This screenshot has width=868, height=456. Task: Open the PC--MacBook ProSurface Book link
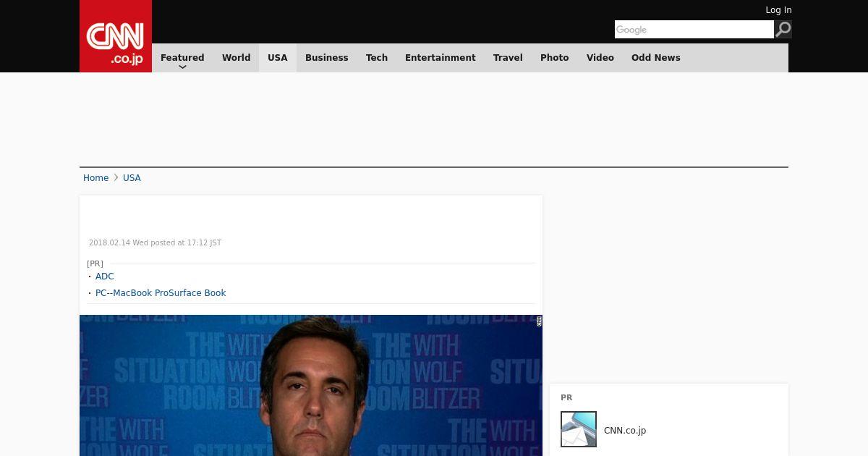tap(161, 293)
